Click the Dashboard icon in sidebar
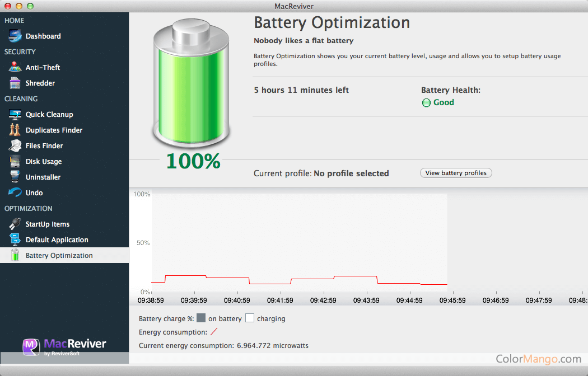This screenshot has width=588, height=376. 15,36
